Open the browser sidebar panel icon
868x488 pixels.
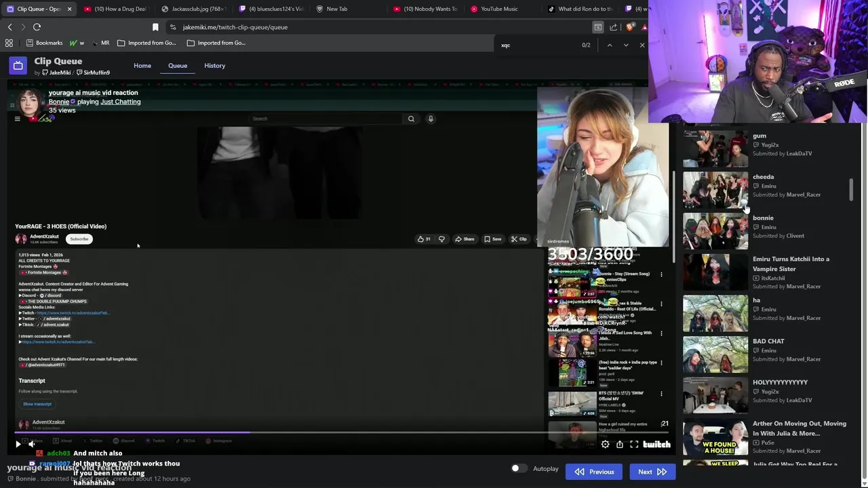(x=597, y=27)
